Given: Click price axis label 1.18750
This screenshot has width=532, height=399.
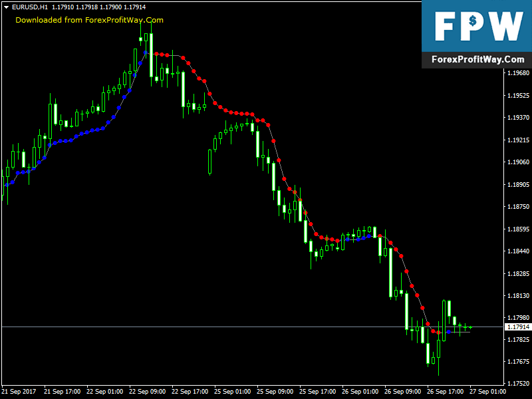Looking at the screenshot, I should [518, 207].
